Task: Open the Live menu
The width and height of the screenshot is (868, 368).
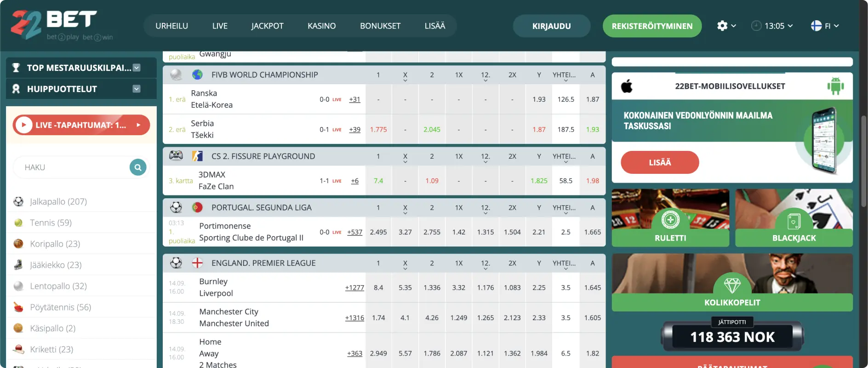Action: [x=220, y=26]
